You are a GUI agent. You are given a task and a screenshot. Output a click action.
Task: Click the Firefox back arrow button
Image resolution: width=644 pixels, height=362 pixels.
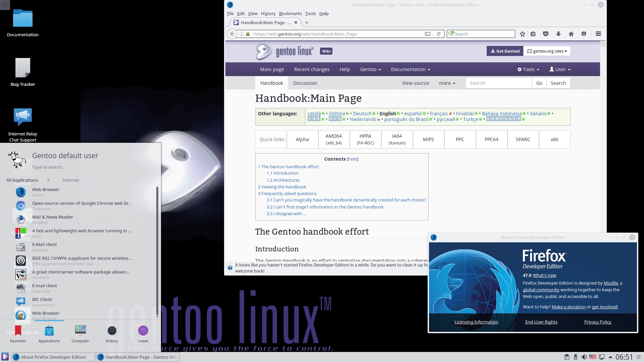click(232, 34)
